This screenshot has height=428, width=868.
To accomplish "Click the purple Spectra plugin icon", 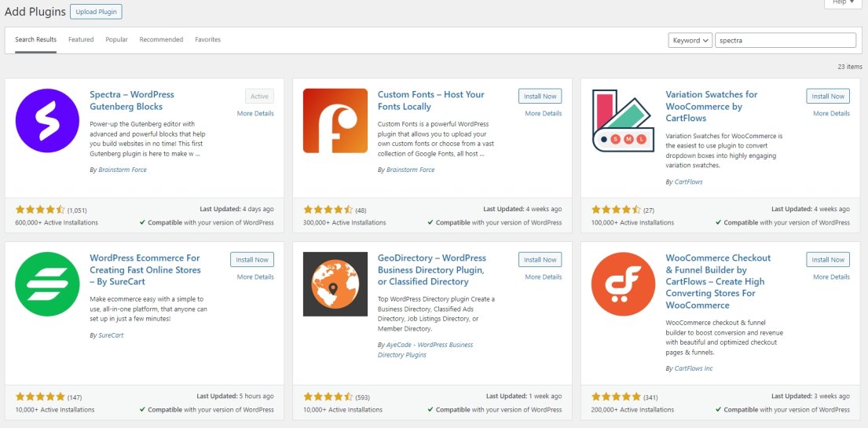I will (x=47, y=120).
